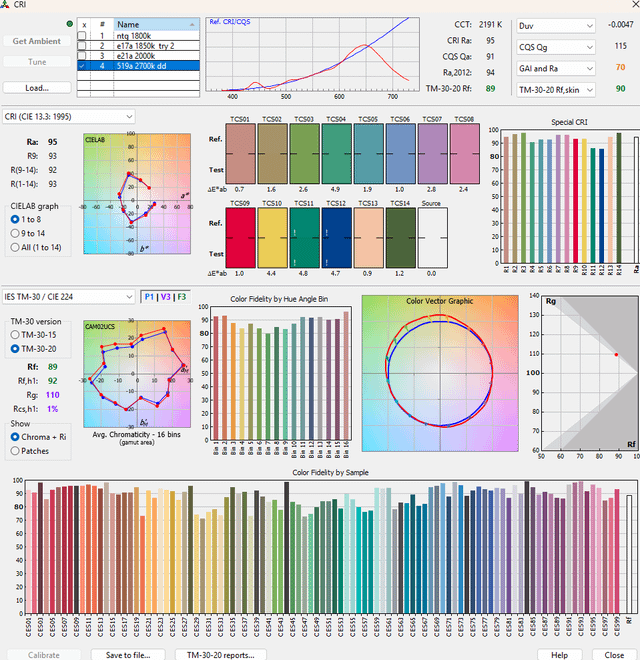Click the CIELAB chromaticity graph
The image size is (640, 660).
tap(135, 194)
